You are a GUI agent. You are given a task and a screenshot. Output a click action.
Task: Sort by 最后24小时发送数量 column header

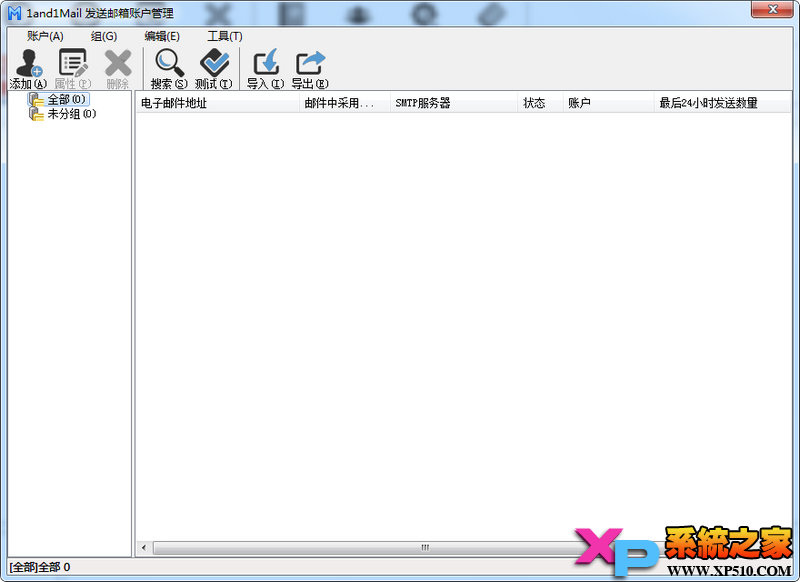click(723, 103)
